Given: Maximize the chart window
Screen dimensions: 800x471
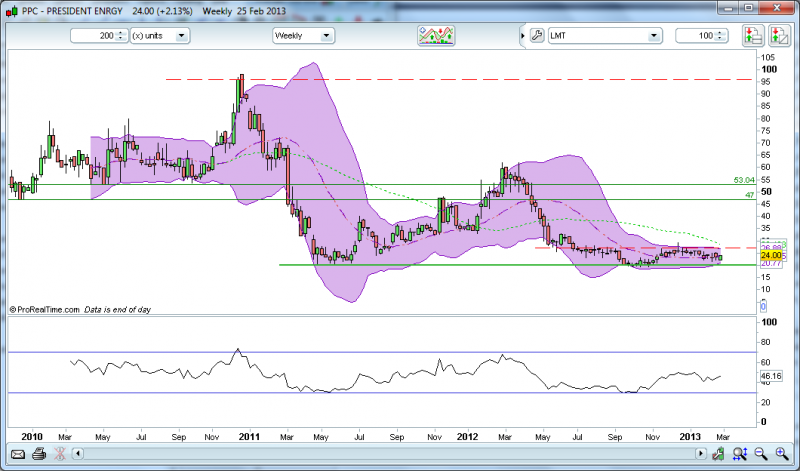Looking at the screenshot, I should pos(748,8).
